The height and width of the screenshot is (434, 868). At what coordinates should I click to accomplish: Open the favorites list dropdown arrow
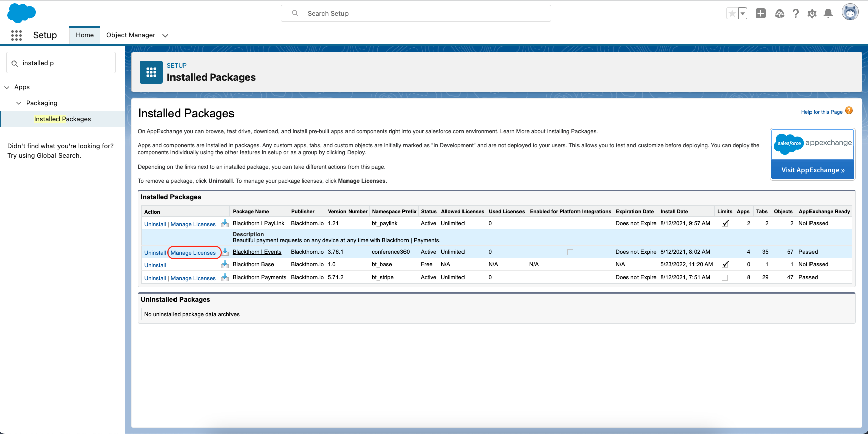pos(743,14)
